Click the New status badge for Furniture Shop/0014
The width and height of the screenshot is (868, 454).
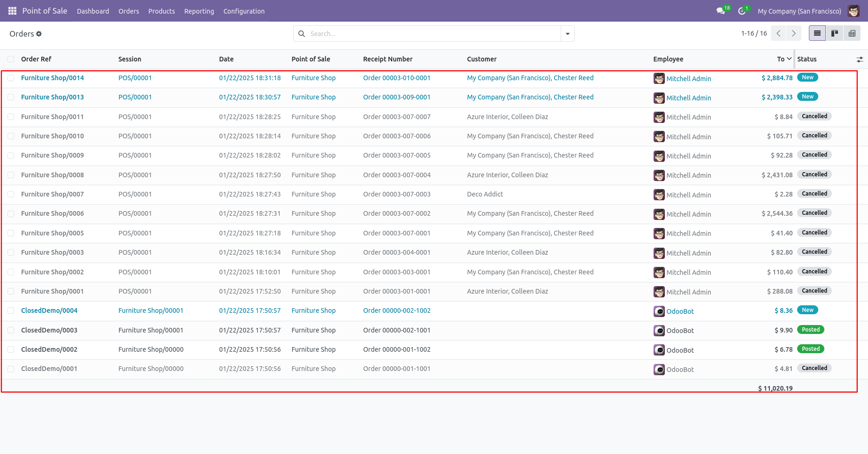point(807,77)
